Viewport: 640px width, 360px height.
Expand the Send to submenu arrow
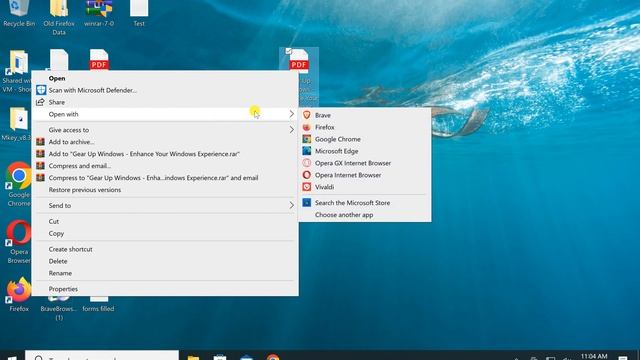(291, 205)
